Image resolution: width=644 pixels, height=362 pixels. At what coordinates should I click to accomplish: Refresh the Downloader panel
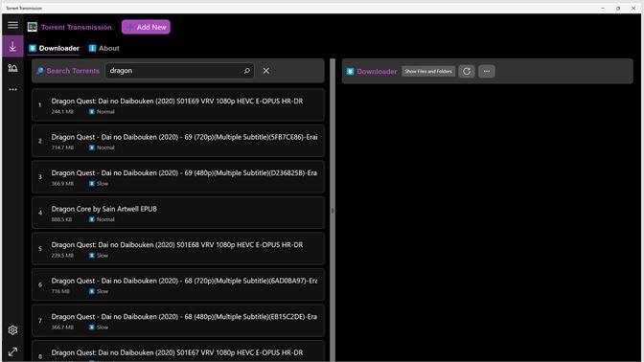click(467, 72)
